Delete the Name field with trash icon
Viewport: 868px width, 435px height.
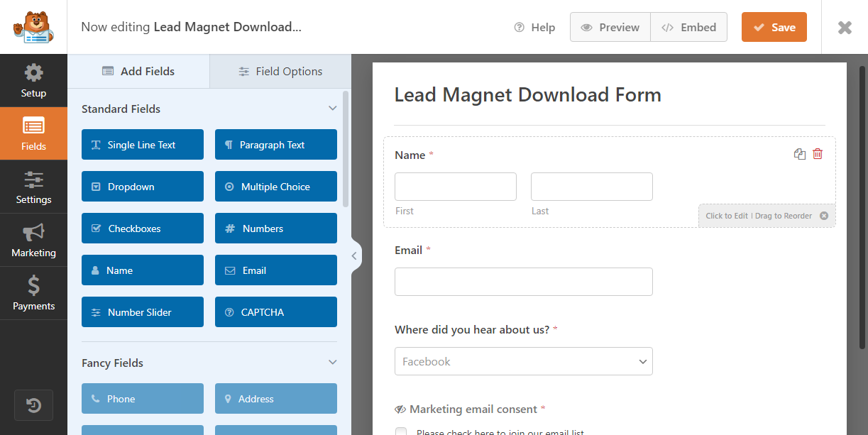click(x=818, y=154)
